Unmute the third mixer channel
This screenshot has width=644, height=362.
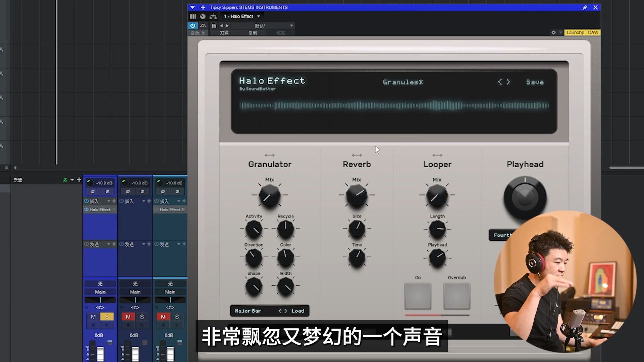tap(163, 317)
